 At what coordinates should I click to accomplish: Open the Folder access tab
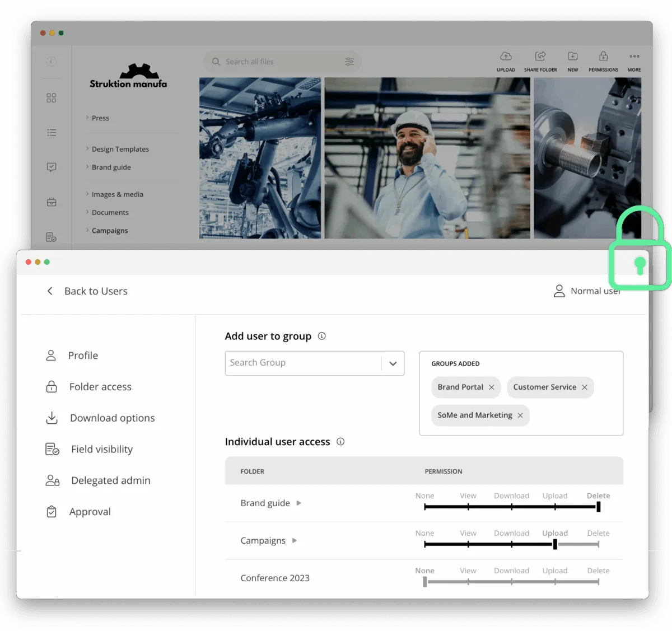click(88, 387)
